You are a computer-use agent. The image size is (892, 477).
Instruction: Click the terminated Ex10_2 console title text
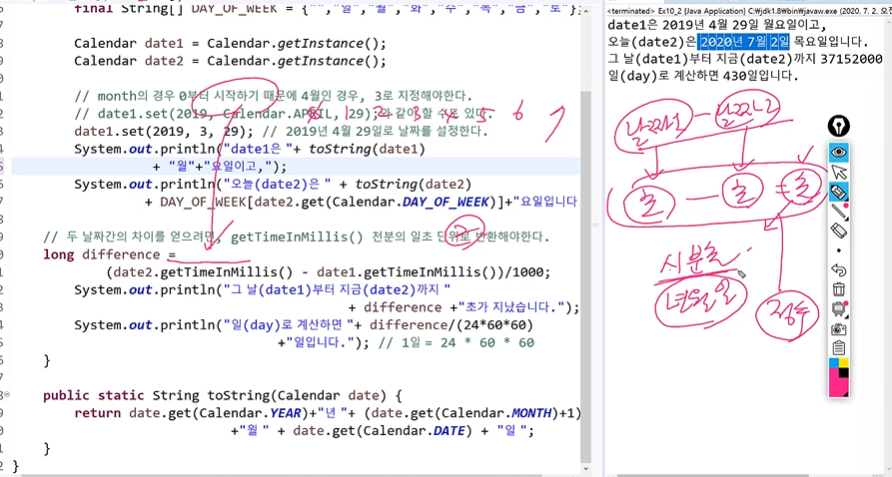[748, 11]
